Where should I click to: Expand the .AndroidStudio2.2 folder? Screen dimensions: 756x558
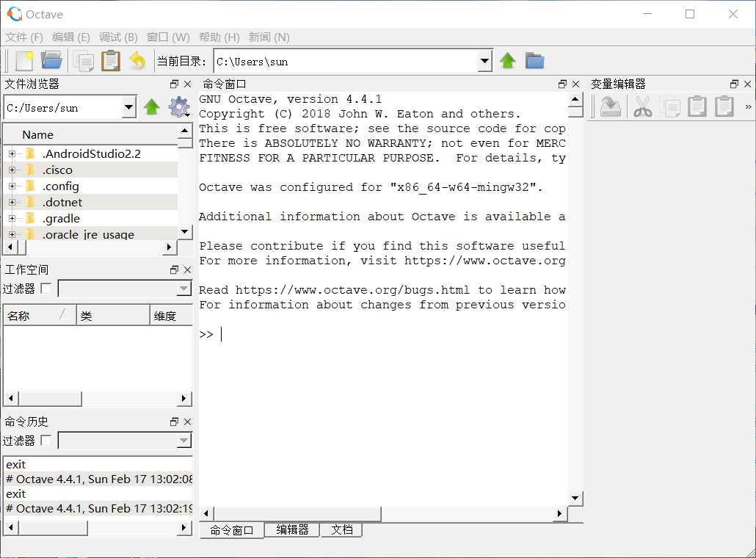point(12,154)
